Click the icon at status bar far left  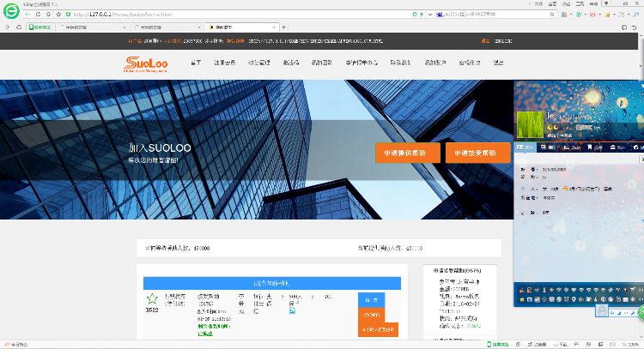(7, 345)
